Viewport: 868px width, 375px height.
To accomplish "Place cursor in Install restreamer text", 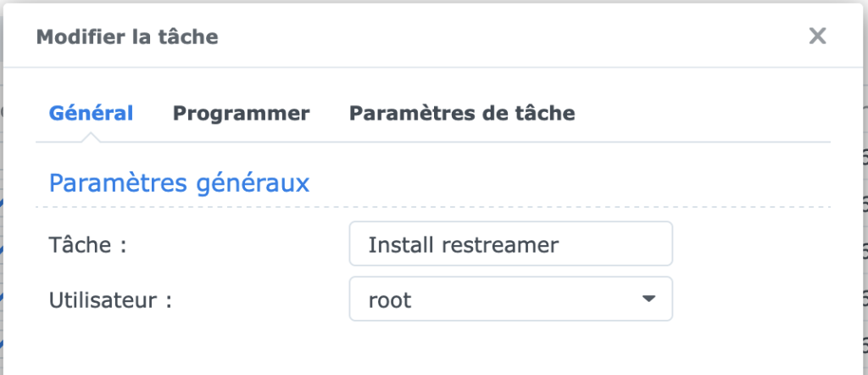I will (463, 245).
